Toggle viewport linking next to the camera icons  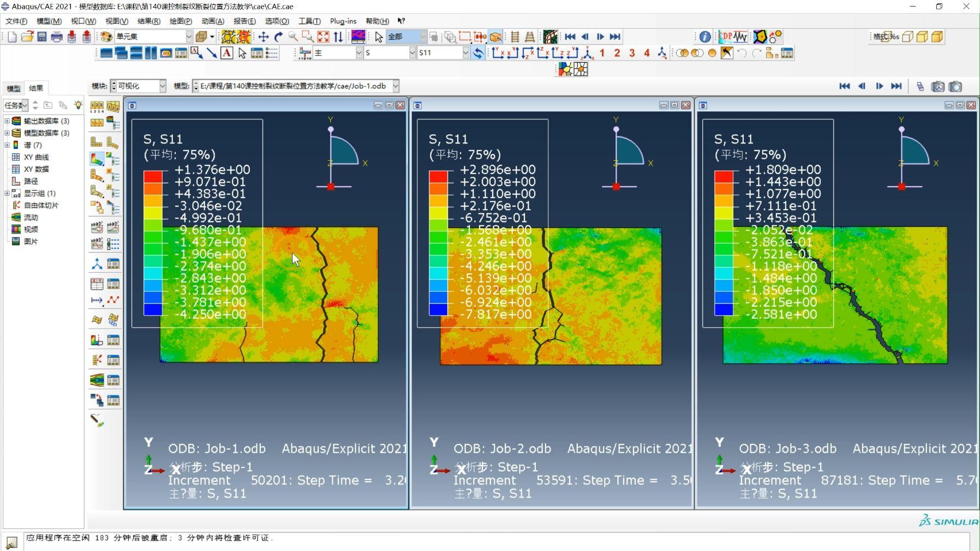pos(920,86)
